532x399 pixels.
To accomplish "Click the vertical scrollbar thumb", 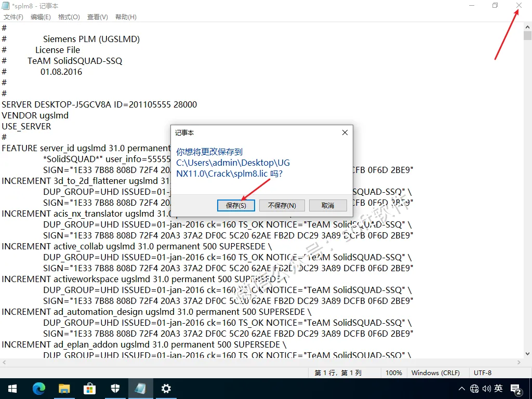I will click(528, 36).
